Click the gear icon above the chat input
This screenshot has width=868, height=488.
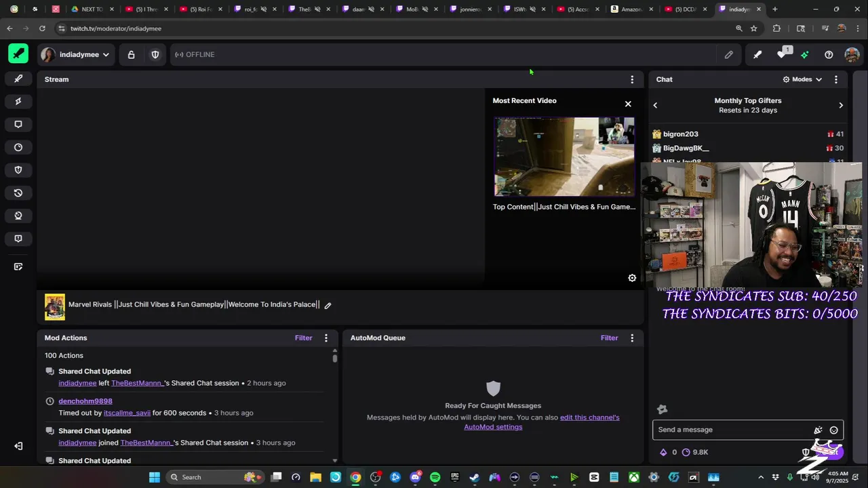click(x=663, y=409)
